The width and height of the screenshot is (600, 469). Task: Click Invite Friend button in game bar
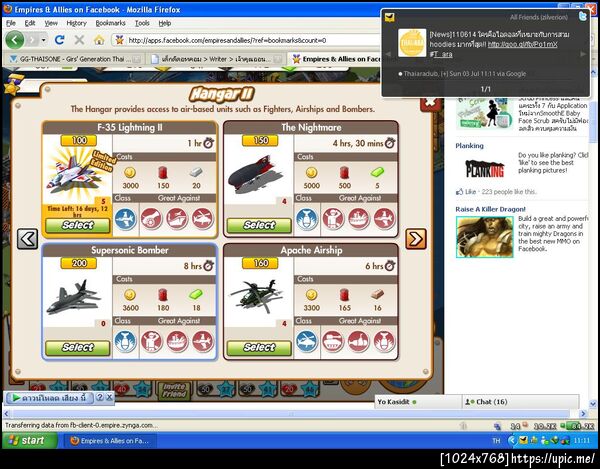pyautogui.click(x=174, y=391)
